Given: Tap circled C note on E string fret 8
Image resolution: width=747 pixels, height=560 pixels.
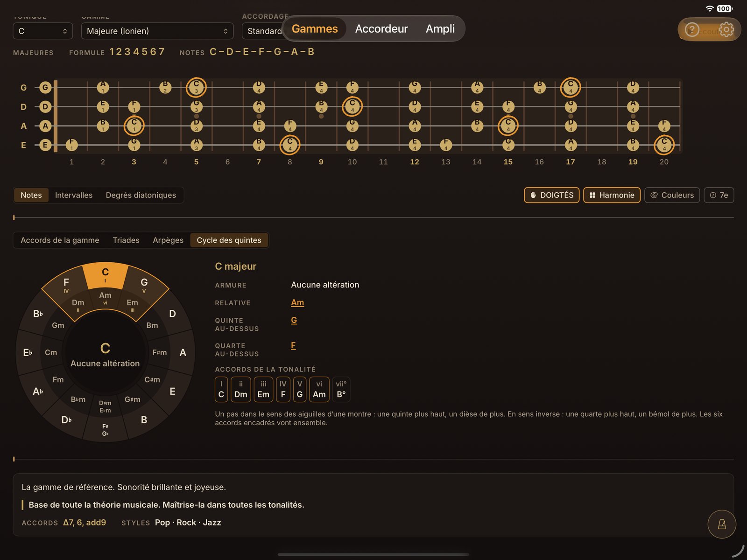Looking at the screenshot, I should pos(290,145).
